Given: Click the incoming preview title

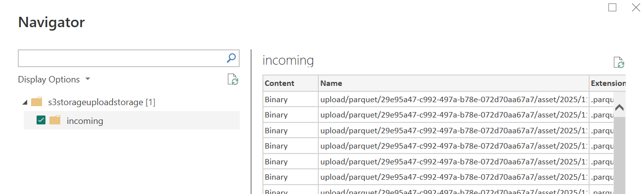Looking at the screenshot, I should (x=288, y=60).
